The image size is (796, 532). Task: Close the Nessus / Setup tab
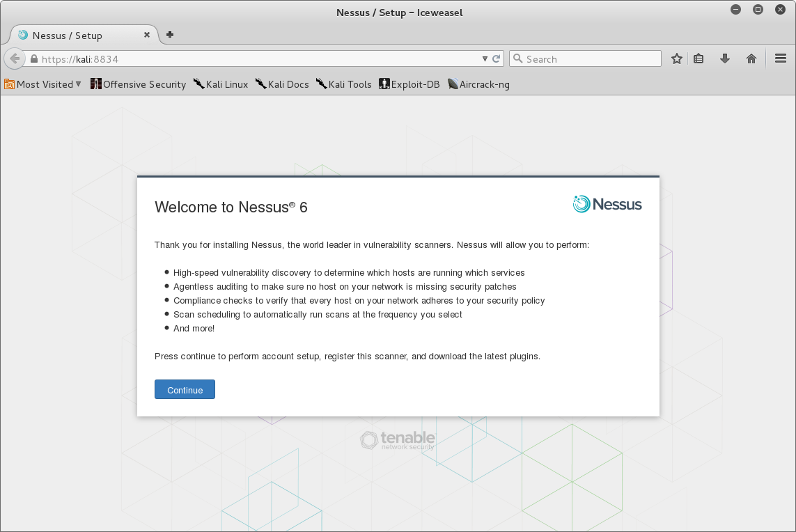(x=147, y=35)
